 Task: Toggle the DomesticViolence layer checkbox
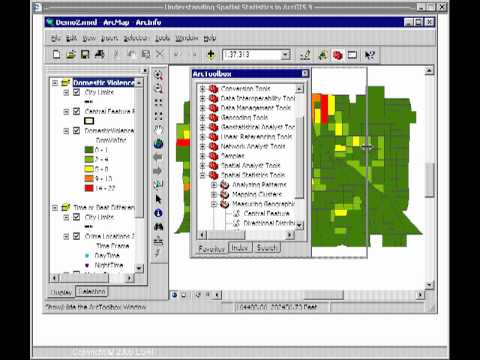pyautogui.click(x=77, y=130)
